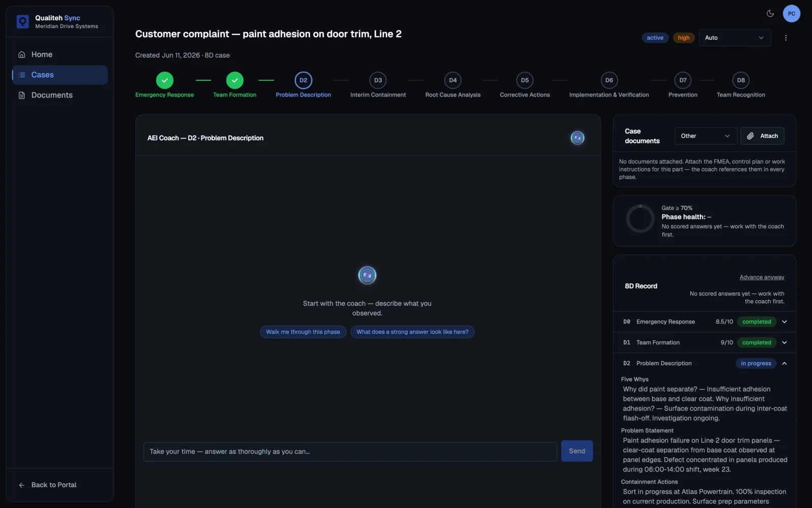Screen dimensions: 812x508
Task: Go Back to Portal
Action: (x=54, y=485)
